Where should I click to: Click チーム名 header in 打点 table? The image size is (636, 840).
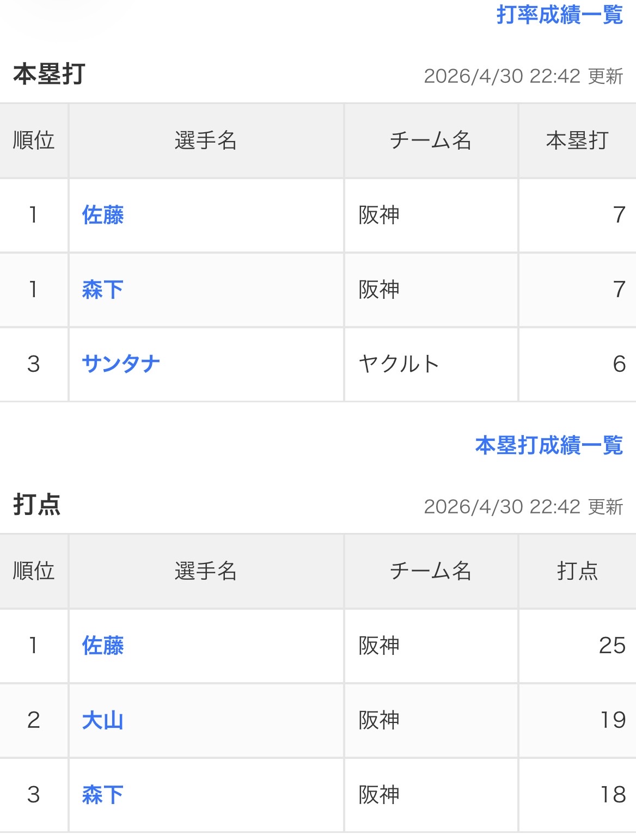(431, 571)
